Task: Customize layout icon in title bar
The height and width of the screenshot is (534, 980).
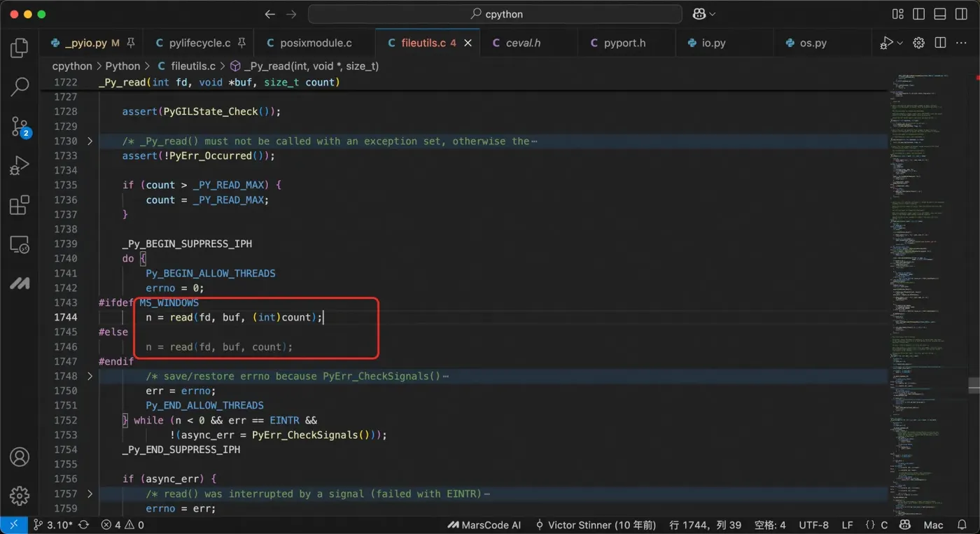Action: tap(898, 14)
